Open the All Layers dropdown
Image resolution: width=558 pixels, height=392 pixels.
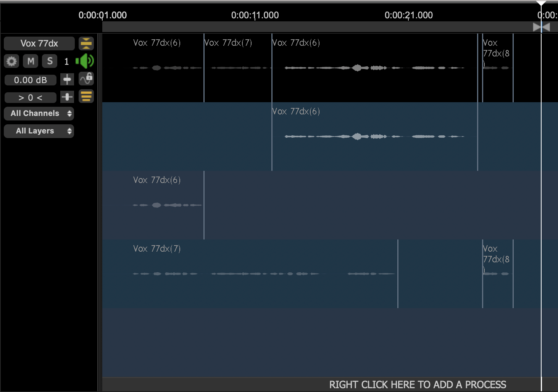(x=39, y=131)
